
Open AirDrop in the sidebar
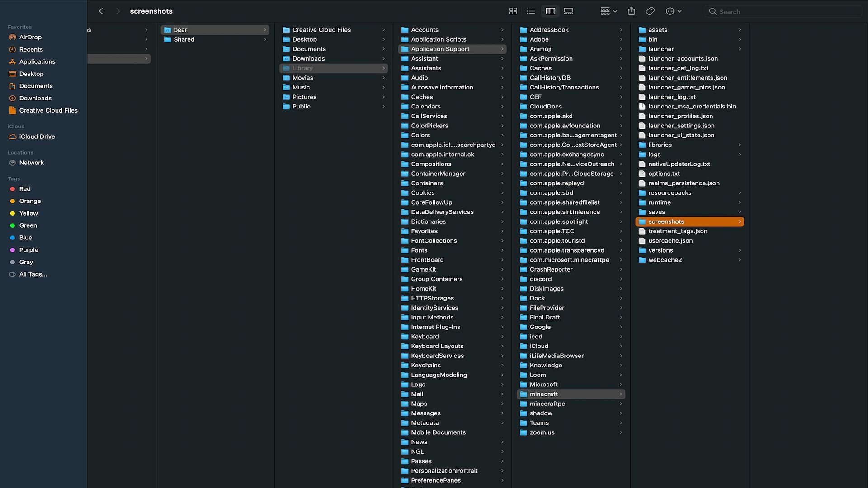click(x=30, y=37)
